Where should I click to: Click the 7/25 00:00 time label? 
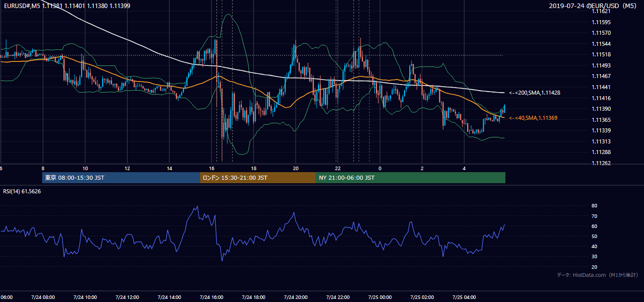(x=380, y=297)
